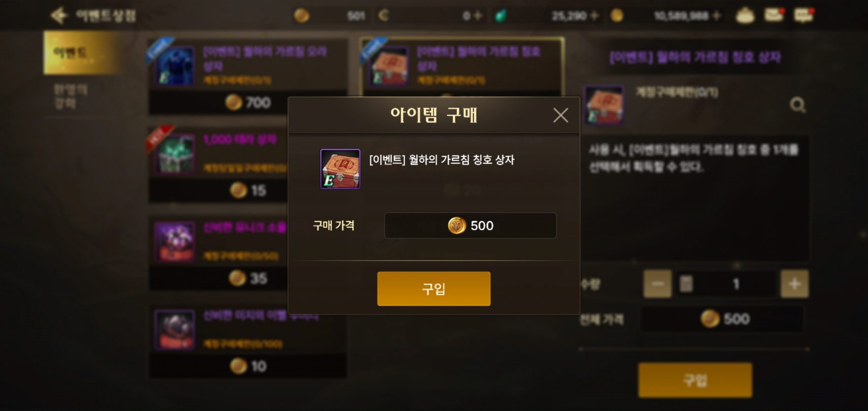The height and width of the screenshot is (411, 868).
Task: Click the 500 coin price field
Action: tap(470, 225)
